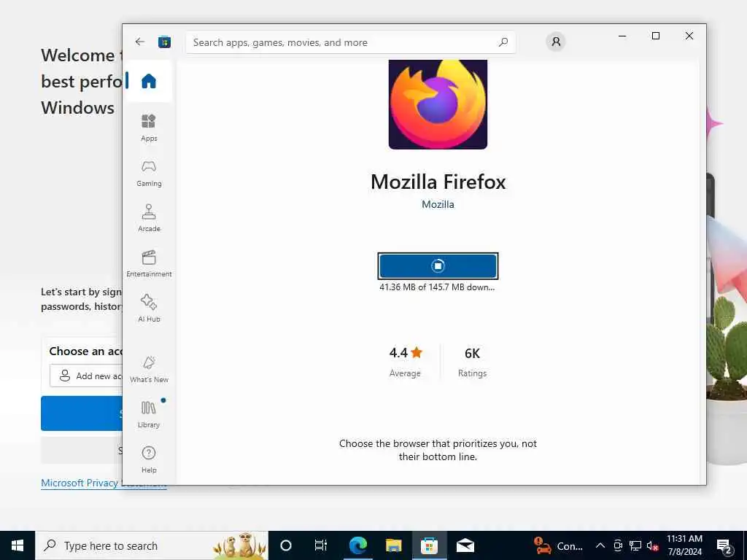Open Cortana circle icon on taskbar
Image resolution: width=747 pixels, height=560 pixels.
286,545
